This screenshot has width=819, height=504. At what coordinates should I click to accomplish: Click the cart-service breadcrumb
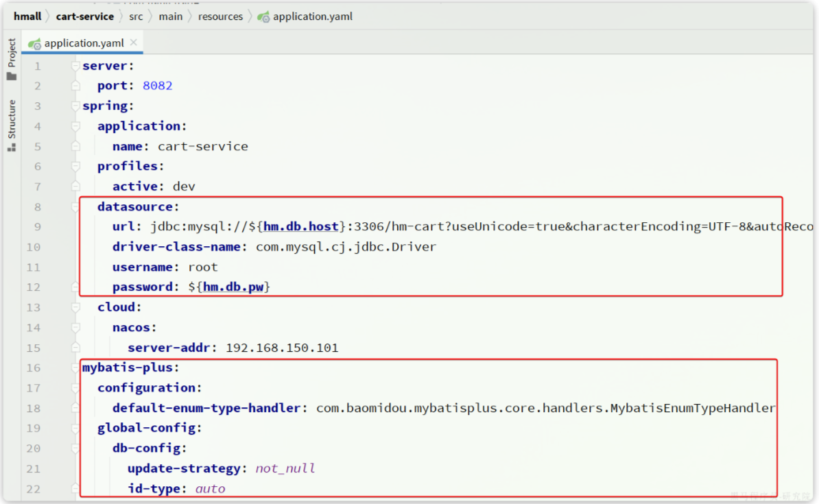84,16
